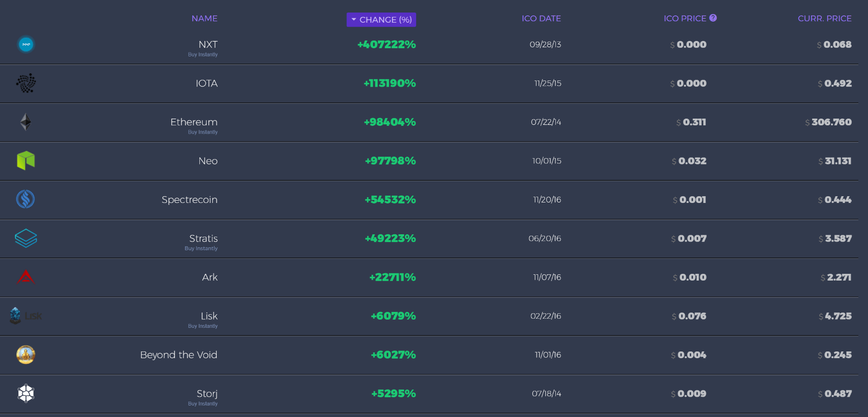Open the Storj coin name link
This screenshot has width=868, height=417.
tap(207, 394)
